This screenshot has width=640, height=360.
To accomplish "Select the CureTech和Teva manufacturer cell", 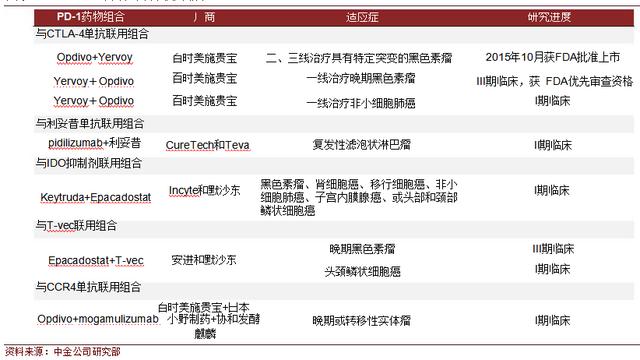I will point(207,145).
